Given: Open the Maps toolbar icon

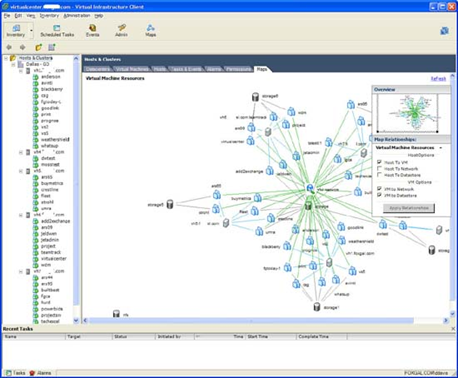Looking at the screenshot, I should [150, 31].
